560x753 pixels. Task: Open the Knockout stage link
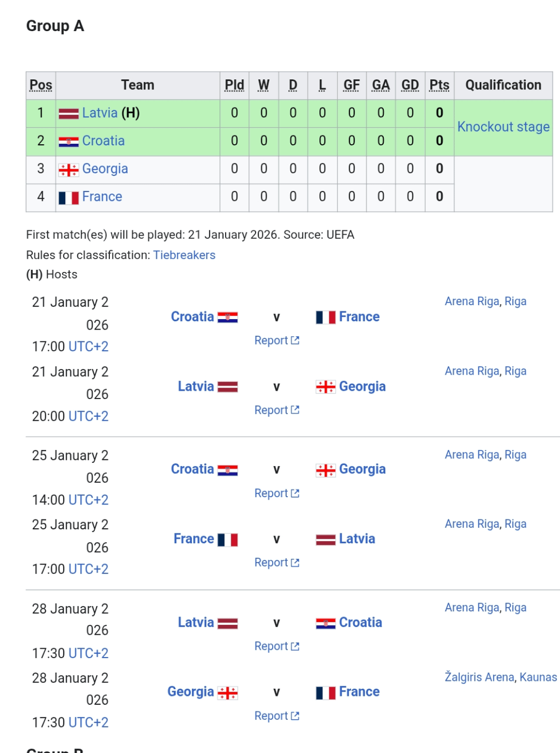(503, 127)
